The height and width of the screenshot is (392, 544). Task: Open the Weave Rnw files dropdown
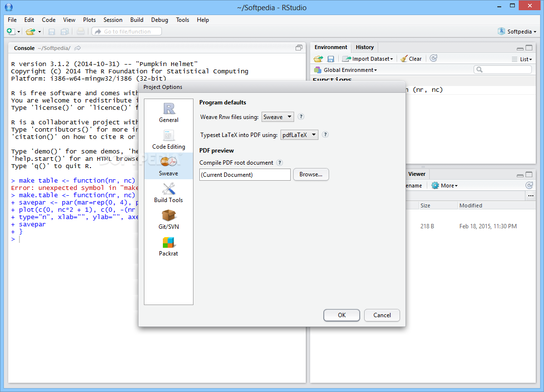(x=278, y=117)
